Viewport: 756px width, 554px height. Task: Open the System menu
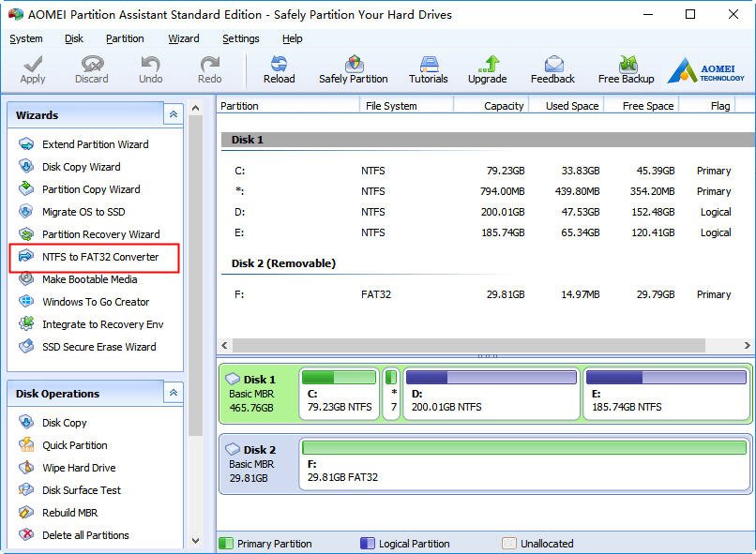tap(26, 38)
